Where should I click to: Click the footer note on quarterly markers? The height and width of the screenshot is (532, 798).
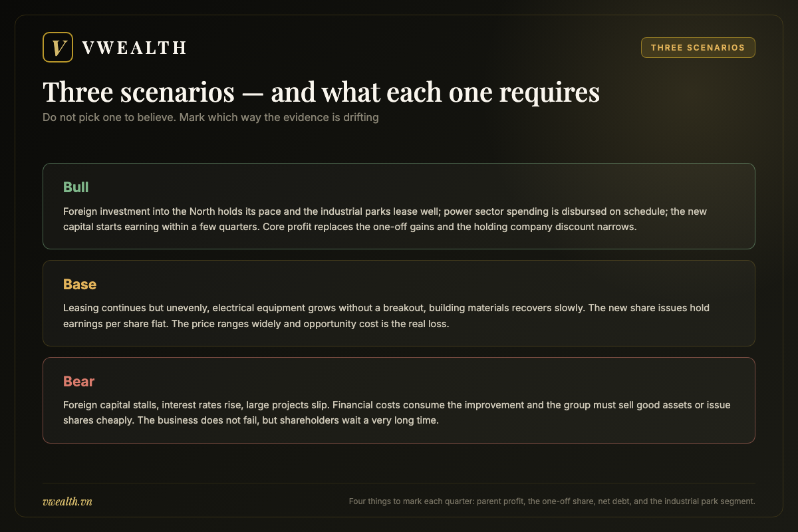coord(552,501)
